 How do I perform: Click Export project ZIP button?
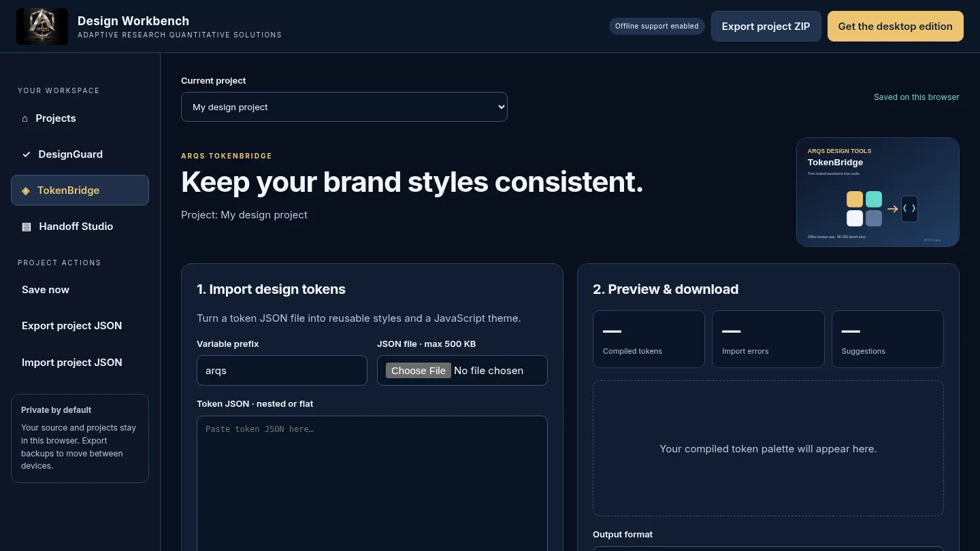(766, 27)
